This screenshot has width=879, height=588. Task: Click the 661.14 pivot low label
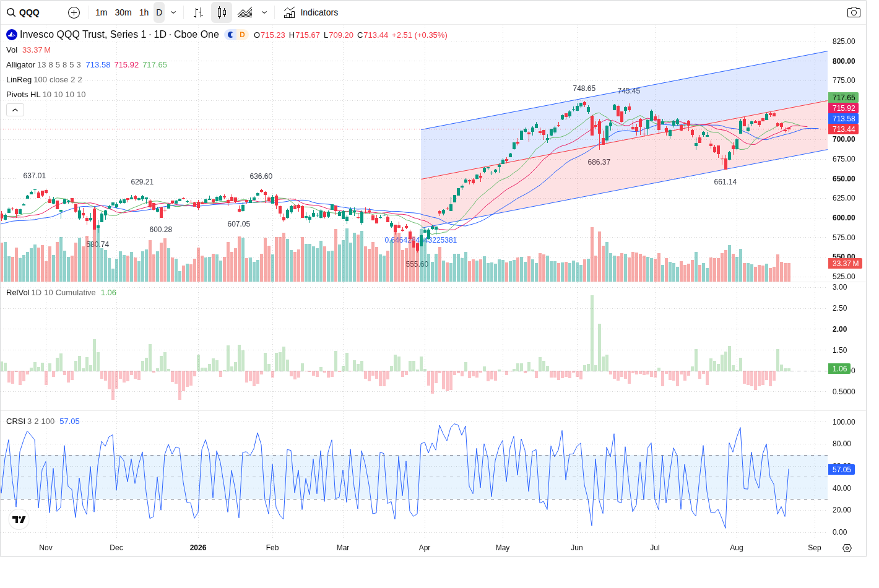[725, 182]
